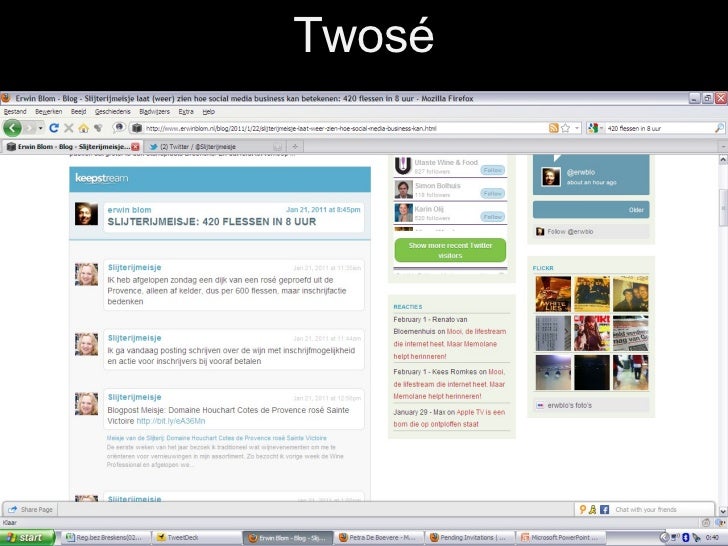The height and width of the screenshot is (546, 728).
Task: Open the address bar history dropdown
Action: (x=577, y=128)
